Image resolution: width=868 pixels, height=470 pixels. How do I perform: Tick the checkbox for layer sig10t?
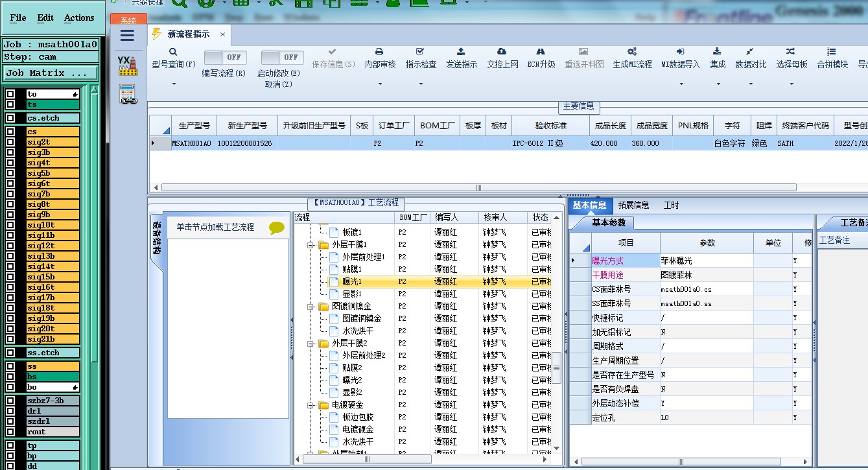(10, 225)
